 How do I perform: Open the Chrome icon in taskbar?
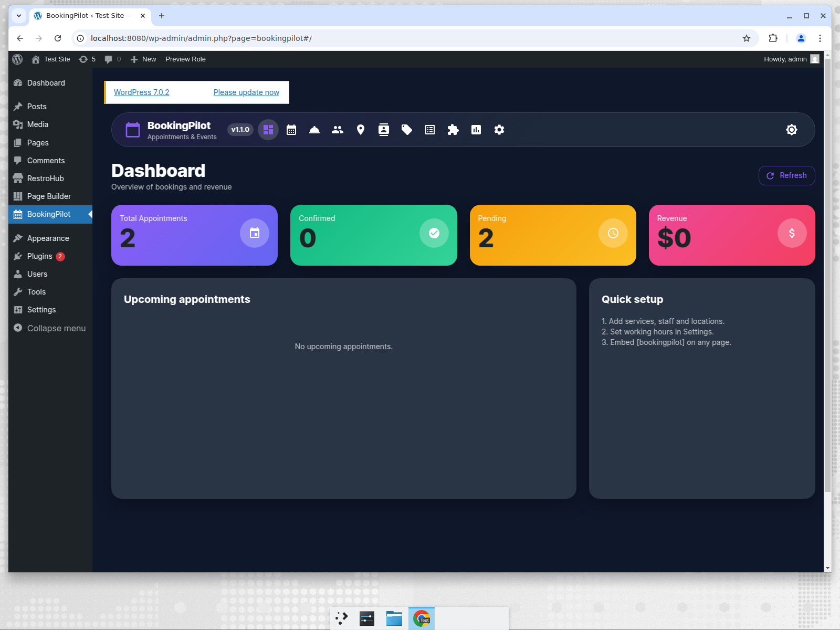[422, 618]
